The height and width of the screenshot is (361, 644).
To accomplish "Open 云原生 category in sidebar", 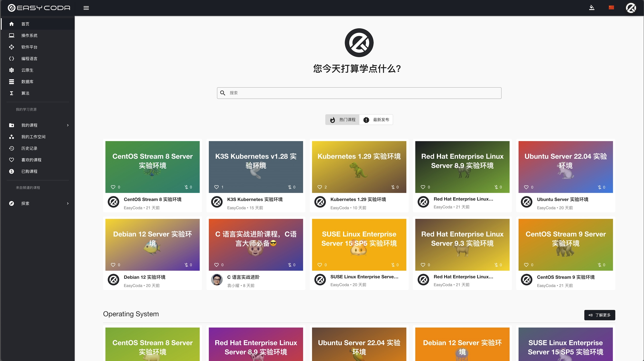I will 38,70.
